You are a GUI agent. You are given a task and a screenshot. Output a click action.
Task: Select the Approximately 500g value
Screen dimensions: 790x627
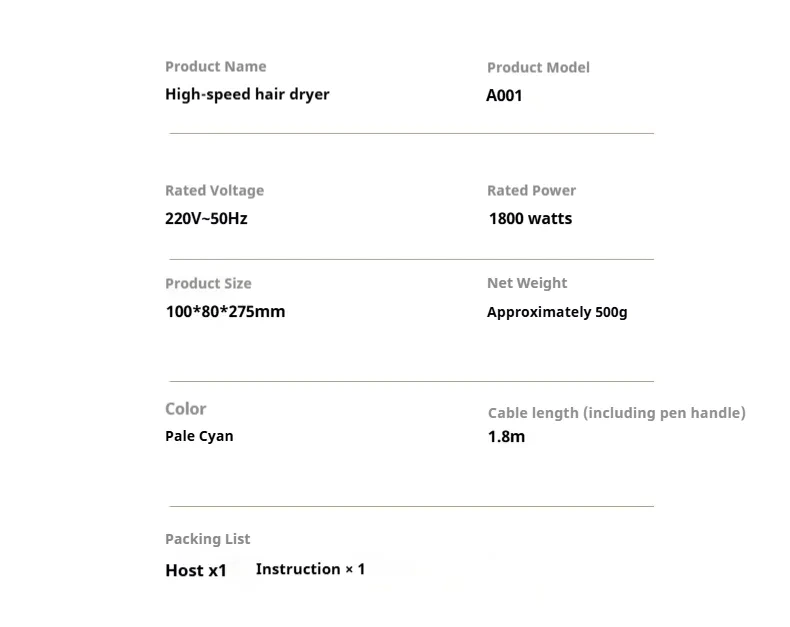coord(557,312)
